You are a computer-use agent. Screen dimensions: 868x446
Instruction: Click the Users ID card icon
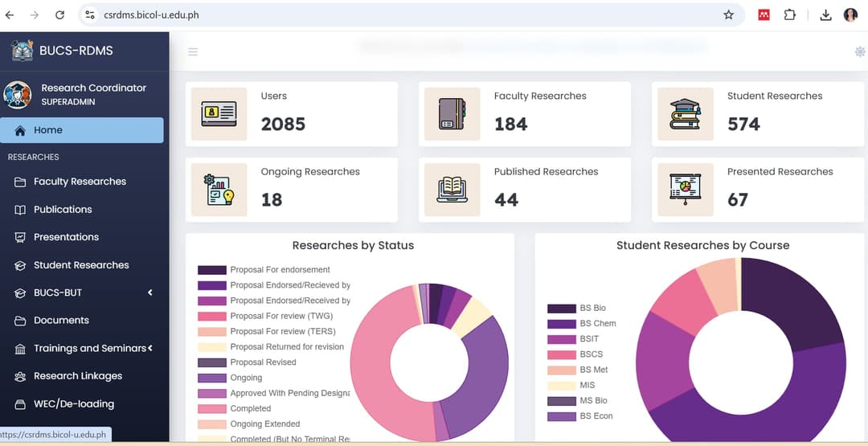tap(219, 114)
